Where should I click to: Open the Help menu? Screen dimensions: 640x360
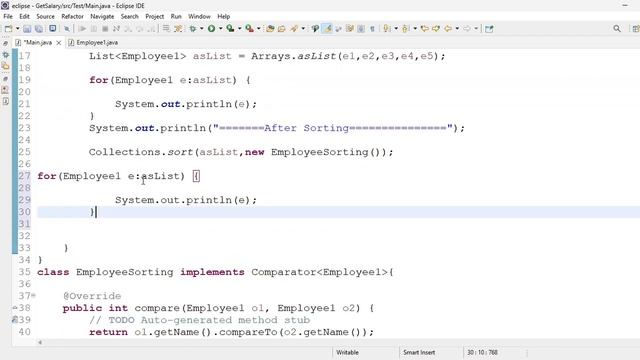pos(223,16)
